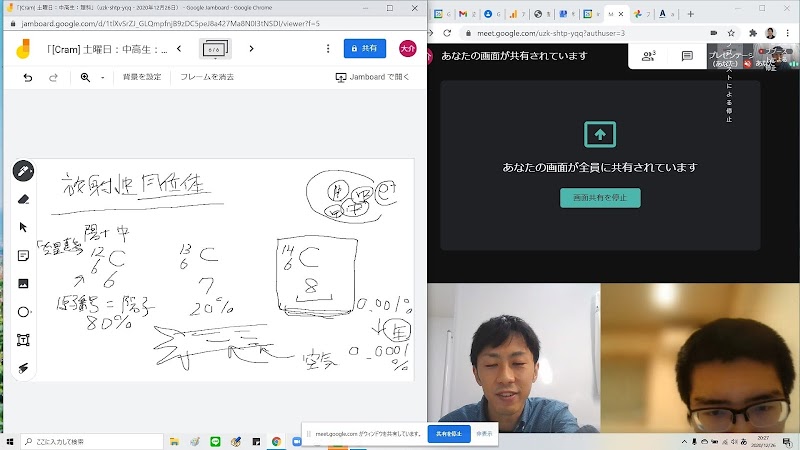Open the Jamboard three-dot more menu
This screenshot has height=450, width=800.
pos(328,48)
